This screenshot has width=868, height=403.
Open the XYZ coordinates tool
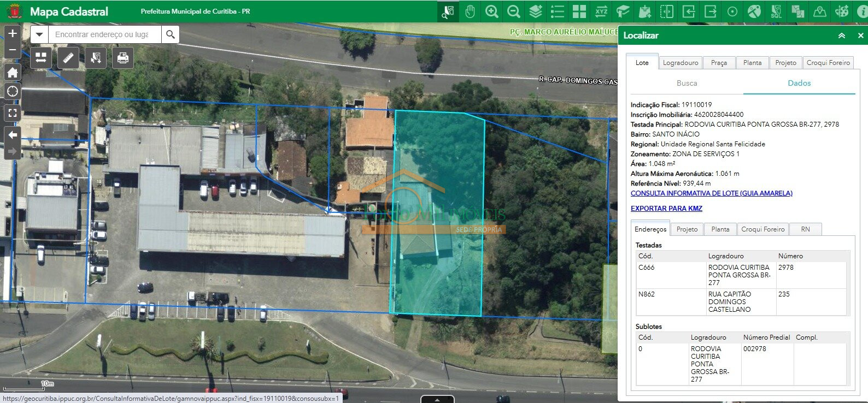601,11
